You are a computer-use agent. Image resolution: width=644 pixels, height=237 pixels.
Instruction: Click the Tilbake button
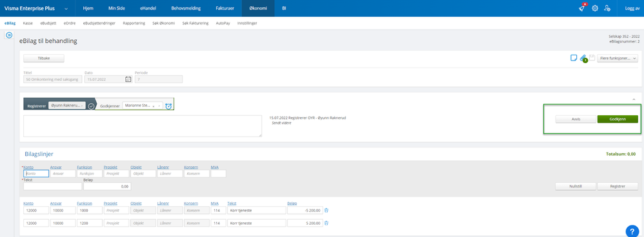[x=44, y=59]
